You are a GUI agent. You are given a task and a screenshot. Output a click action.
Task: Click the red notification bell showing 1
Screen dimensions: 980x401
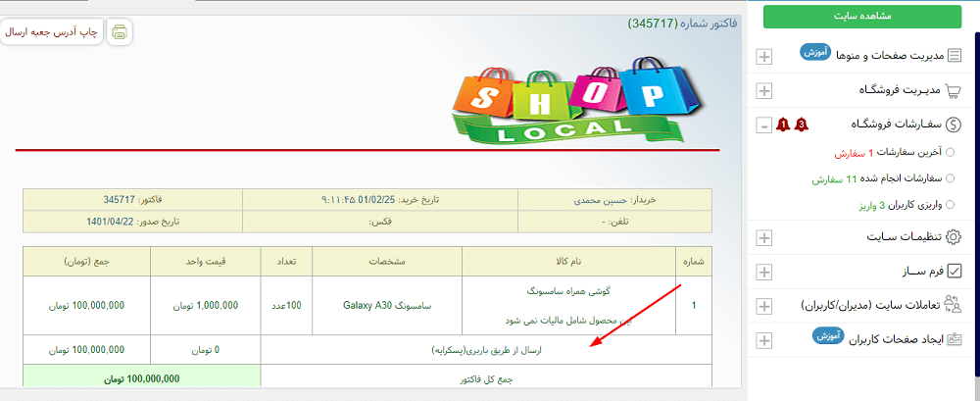tap(782, 125)
